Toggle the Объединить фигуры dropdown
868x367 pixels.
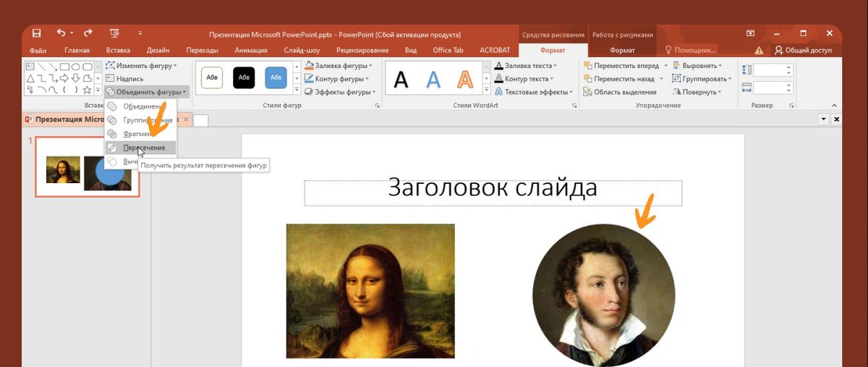click(147, 92)
